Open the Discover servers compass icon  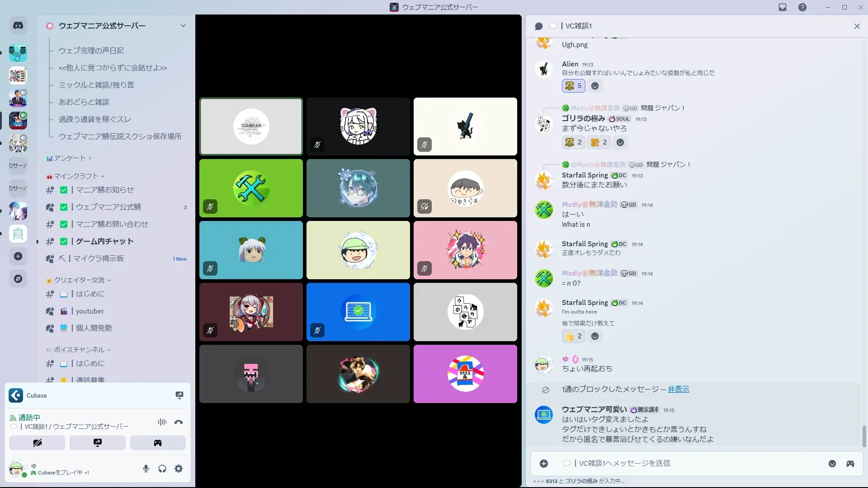click(18, 279)
